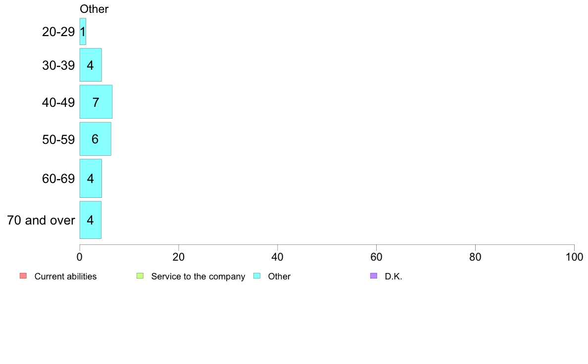
Task: Click the 100 tick on the x-axis
Action: tap(574, 257)
